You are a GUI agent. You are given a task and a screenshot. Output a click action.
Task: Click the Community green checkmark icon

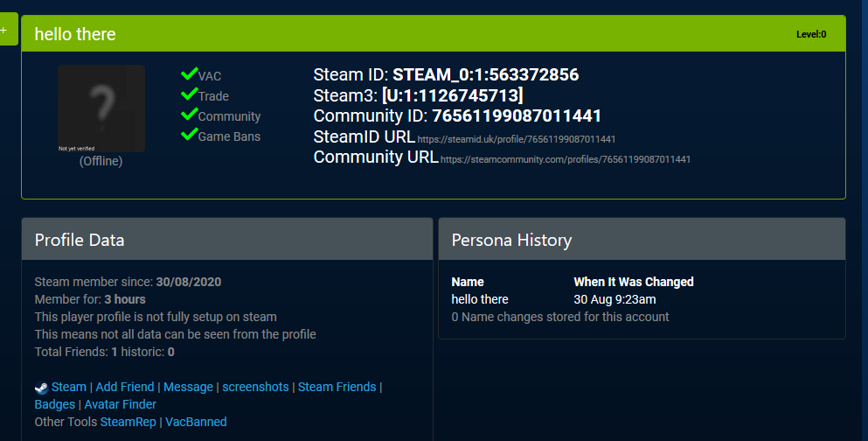click(190, 114)
